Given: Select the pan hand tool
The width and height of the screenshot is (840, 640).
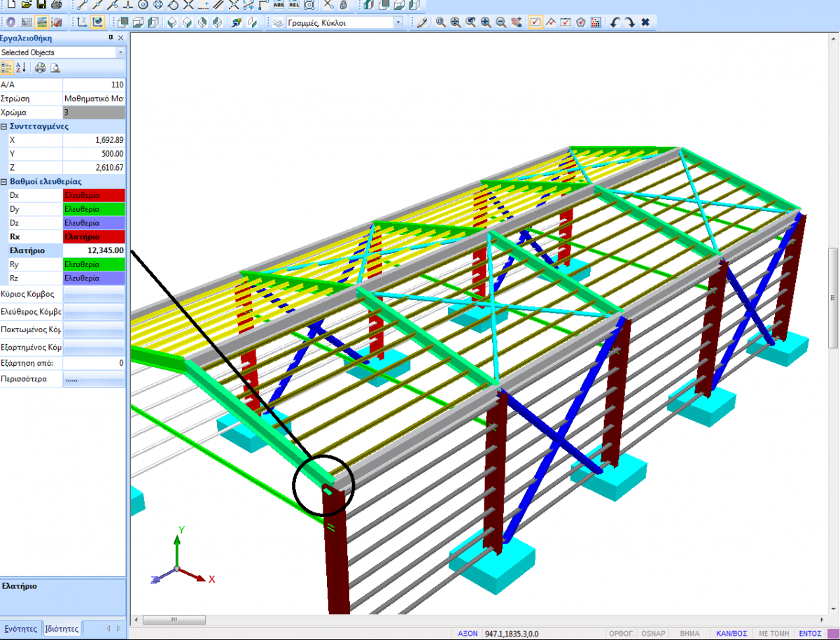Looking at the screenshot, I should tap(517, 22).
